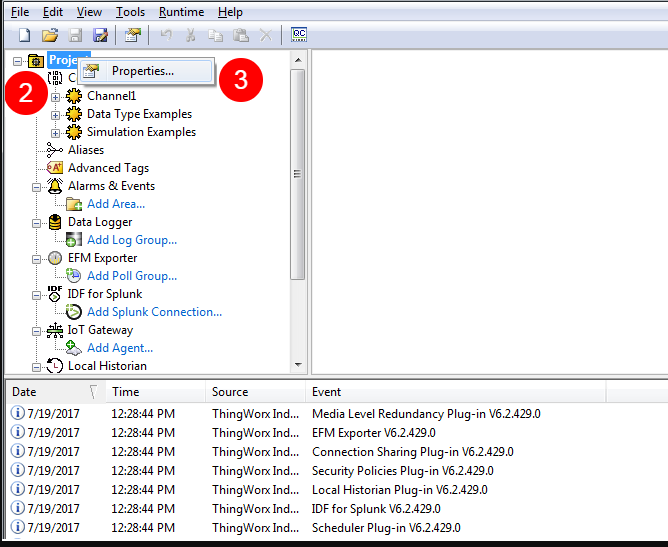This screenshot has height=547, width=668.
Task: Click the Open Project folder icon
Action: pos(50,35)
